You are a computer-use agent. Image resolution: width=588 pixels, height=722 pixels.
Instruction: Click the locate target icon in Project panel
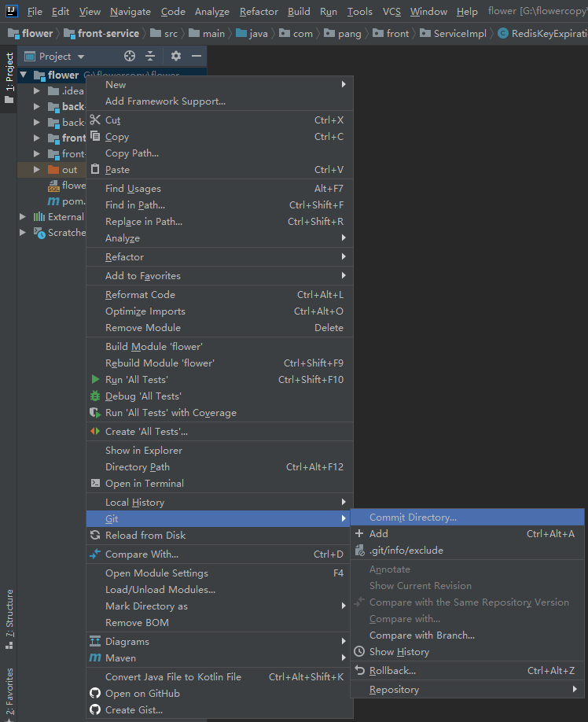pos(130,56)
